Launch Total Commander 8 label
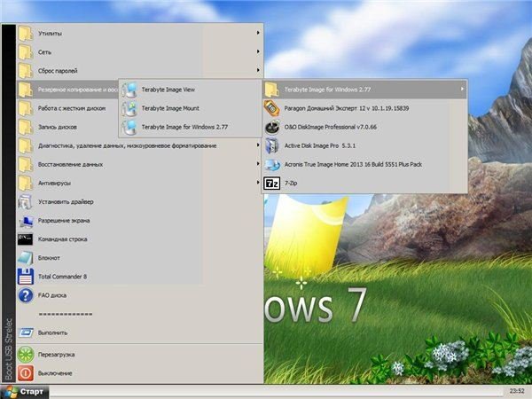This screenshot has width=532, height=399. click(62, 277)
